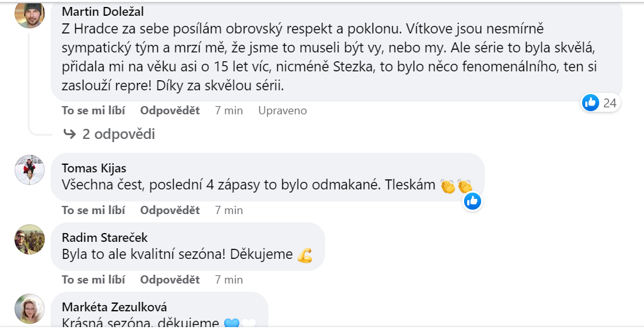Click the Upraveno edited label on Martin's comment
Viewport: 644px width, 329px height.
tap(282, 111)
